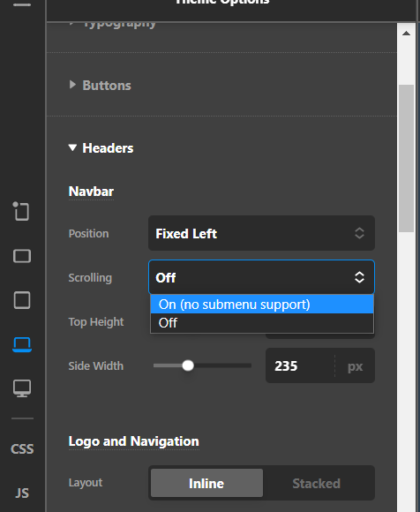Viewport: 420px width, 512px height.
Task: Select the laptop breakpoint icon
Action: (x=22, y=344)
